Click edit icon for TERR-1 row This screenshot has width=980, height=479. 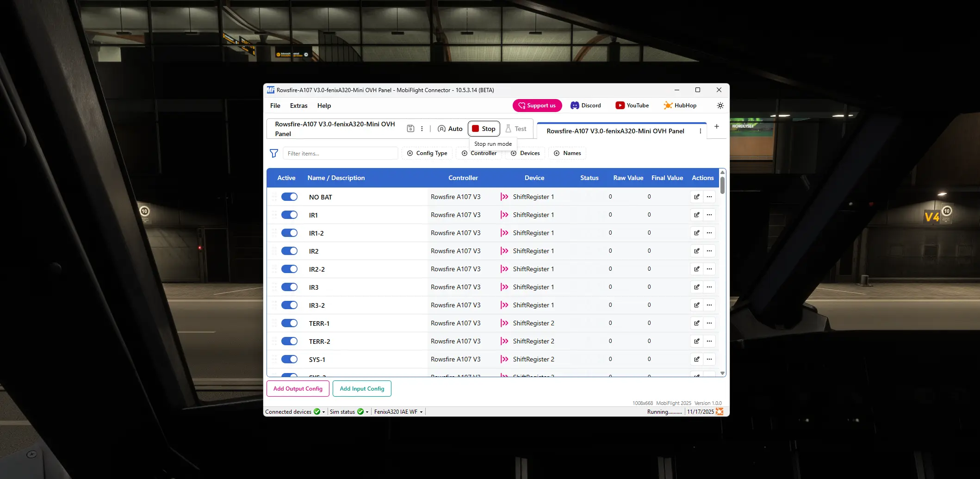tap(696, 323)
